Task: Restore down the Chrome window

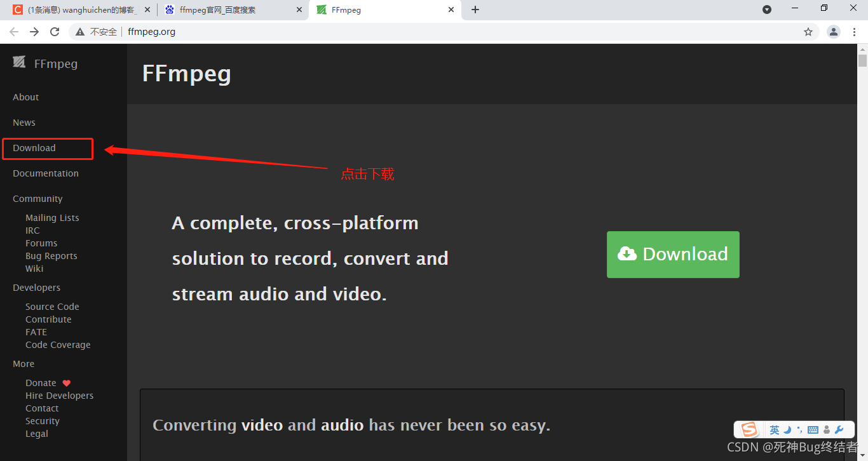Action: click(x=824, y=8)
